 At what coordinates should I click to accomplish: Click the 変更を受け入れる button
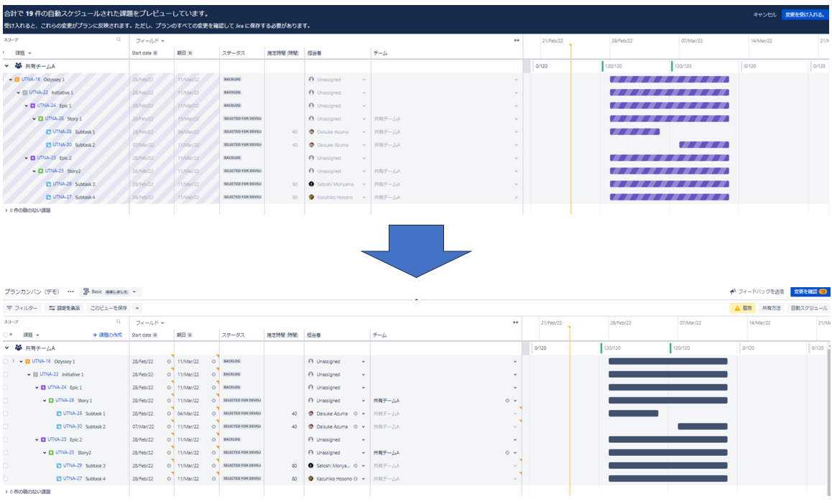(x=804, y=14)
